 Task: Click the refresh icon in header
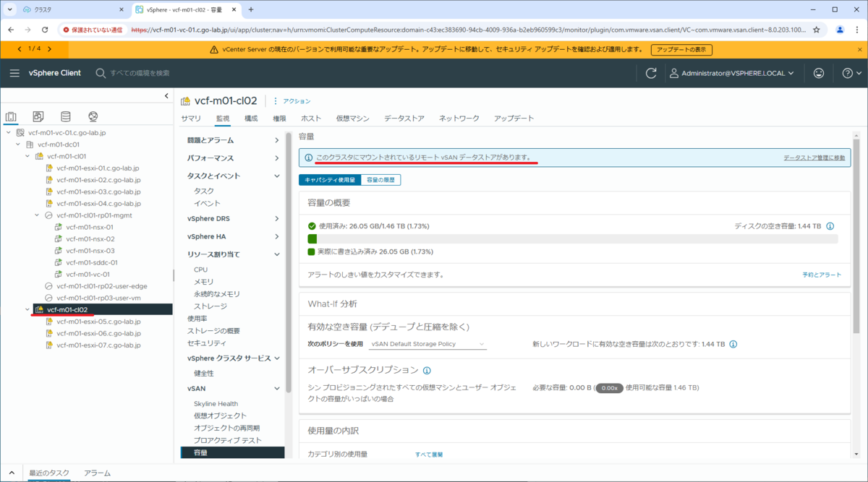651,73
